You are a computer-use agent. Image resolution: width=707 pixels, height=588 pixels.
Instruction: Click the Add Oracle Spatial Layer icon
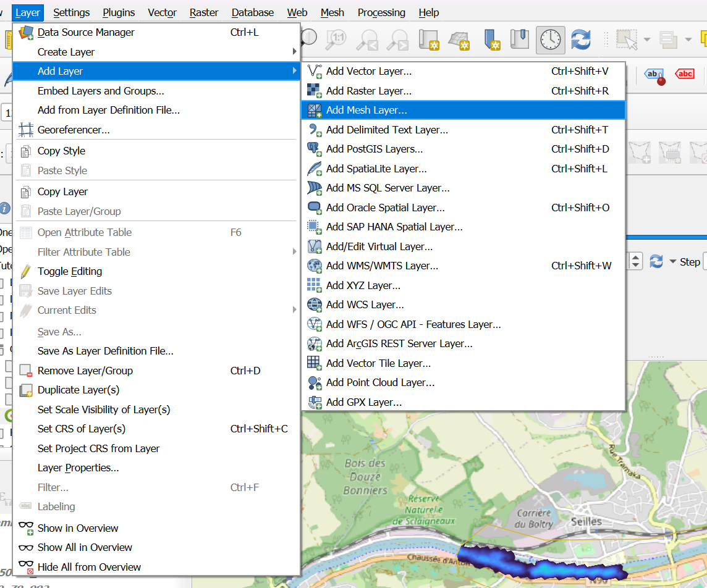click(x=315, y=208)
